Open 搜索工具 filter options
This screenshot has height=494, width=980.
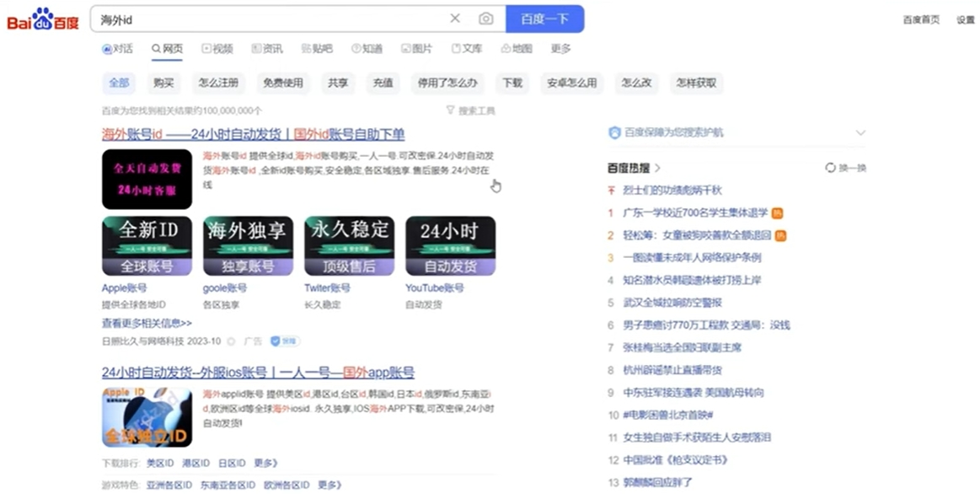pyautogui.click(x=471, y=110)
